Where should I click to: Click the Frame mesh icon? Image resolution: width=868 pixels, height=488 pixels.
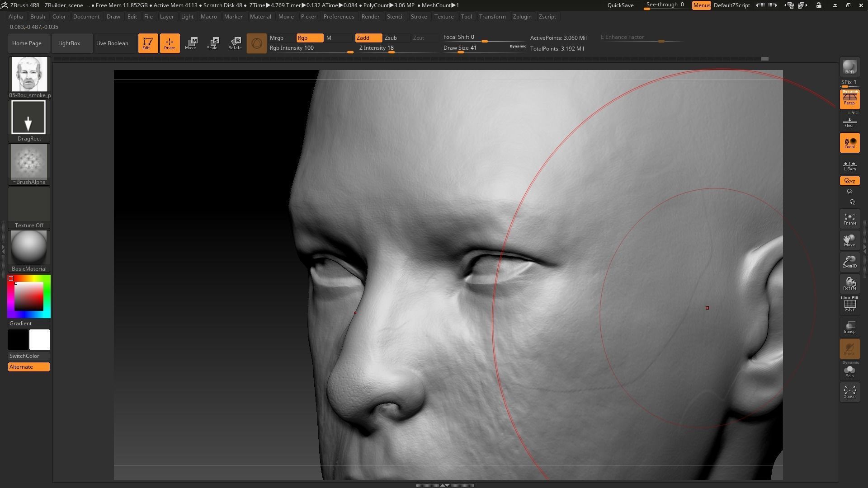click(849, 219)
